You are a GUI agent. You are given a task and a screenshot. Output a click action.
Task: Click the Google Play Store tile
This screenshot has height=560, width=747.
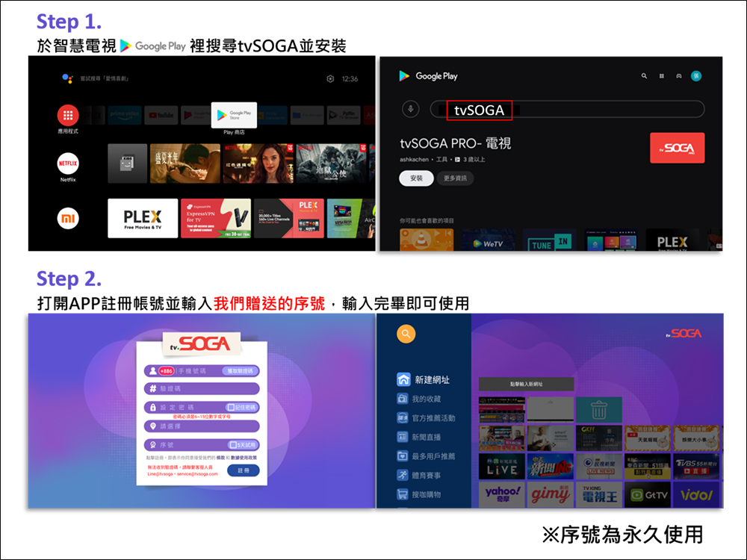coord(234,114)
